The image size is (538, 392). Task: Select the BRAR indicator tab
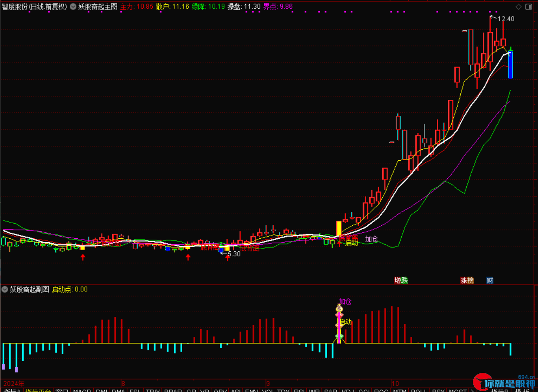[x=173, y=390]
